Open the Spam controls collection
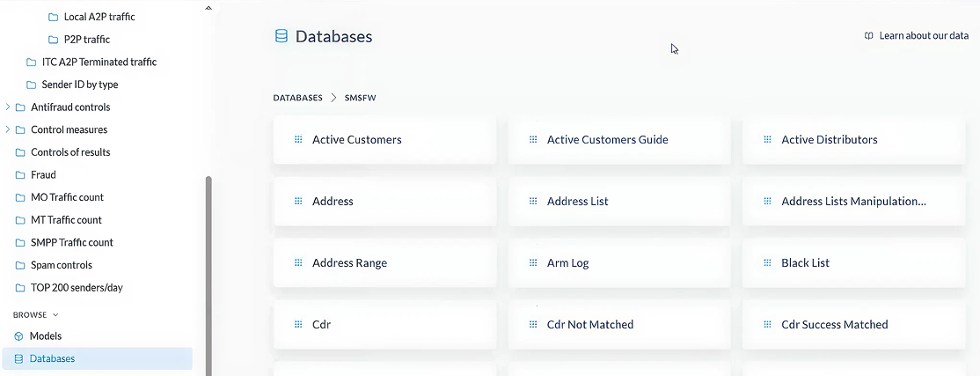Image resolution: width=980 pixels, height=376 pixels. point(61,265)
